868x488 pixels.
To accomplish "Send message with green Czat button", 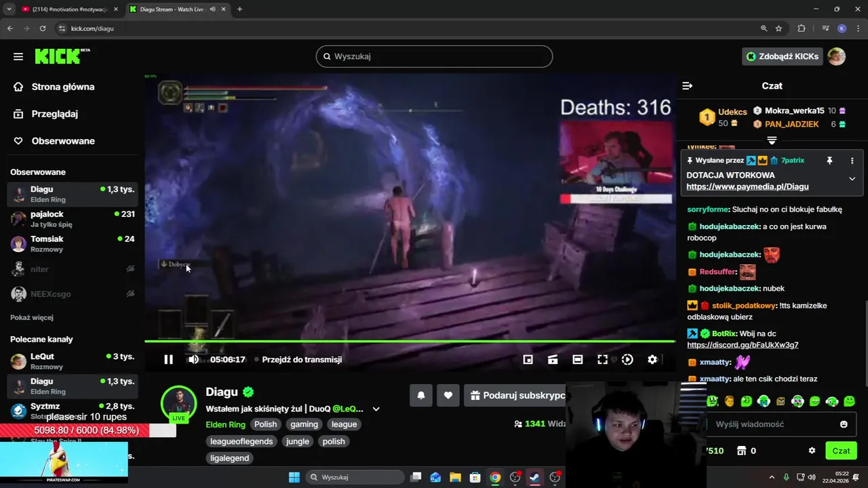I will pyautogui.click(x=841, y=451).
